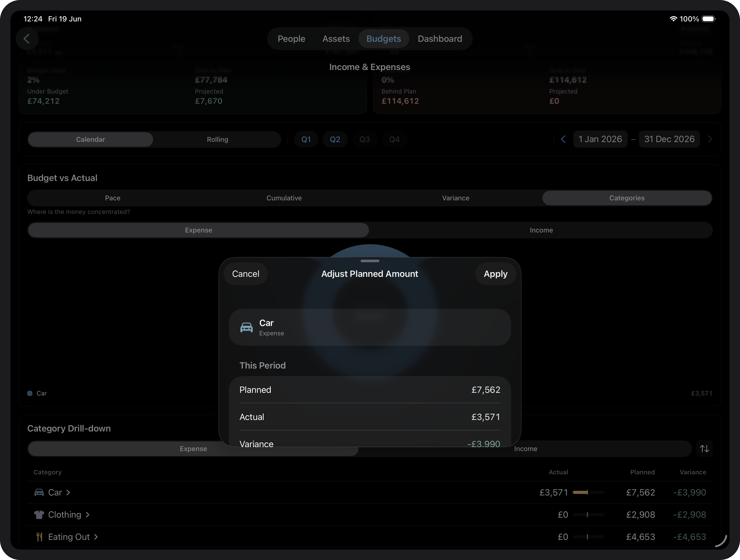Click the Clothing progress bar
Viewport: 740px width, 560px height.
(x=588, y=515)
